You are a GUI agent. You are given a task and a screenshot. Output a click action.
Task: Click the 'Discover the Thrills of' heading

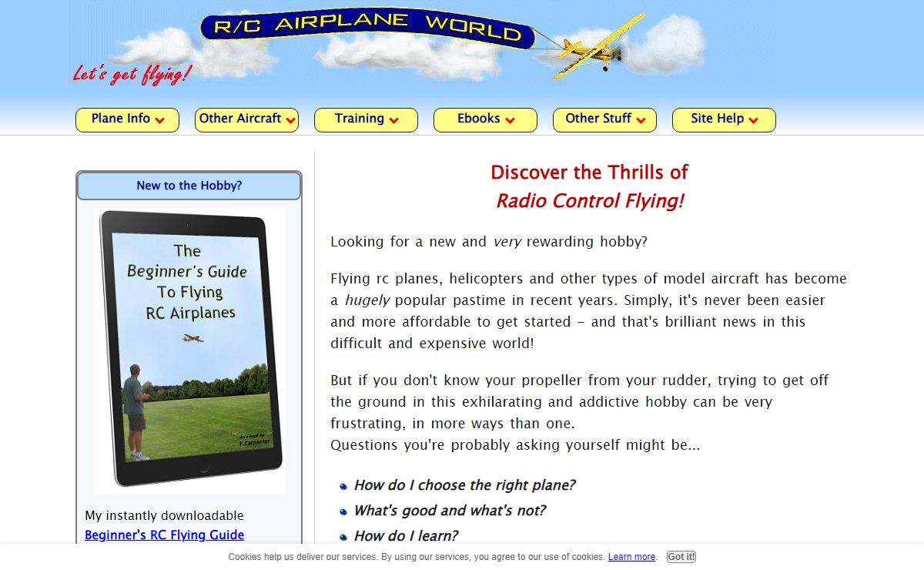[590, 173]
